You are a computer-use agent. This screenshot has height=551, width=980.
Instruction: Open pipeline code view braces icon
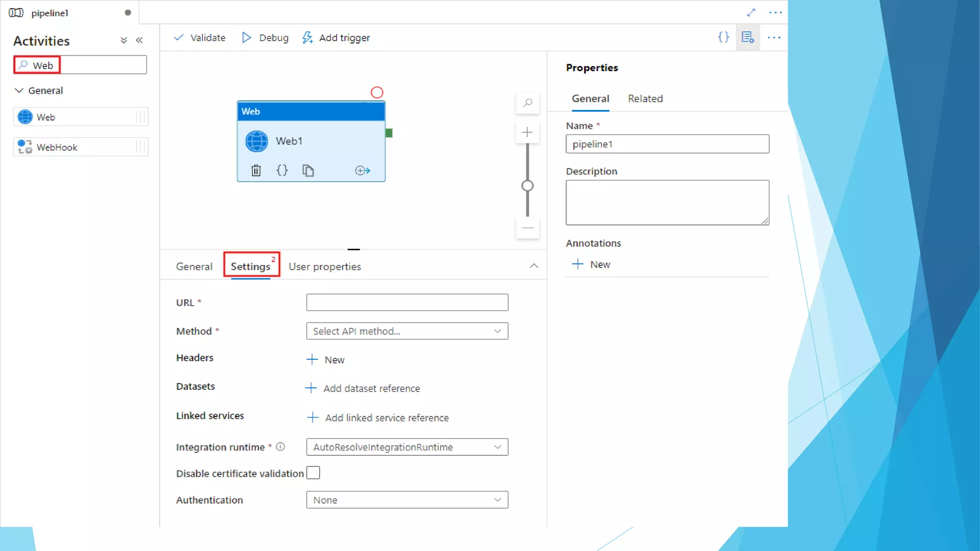[723, 37]
